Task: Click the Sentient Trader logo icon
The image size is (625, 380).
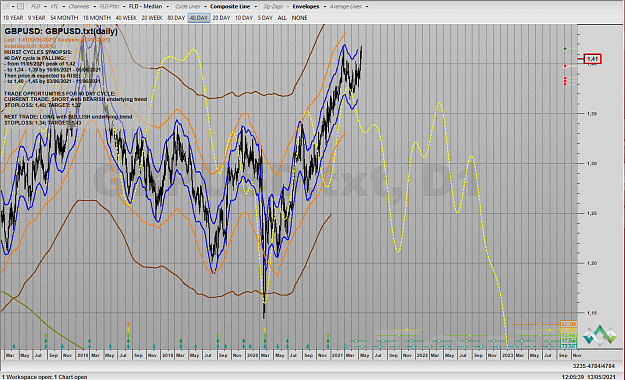Action: click(599, 335)
